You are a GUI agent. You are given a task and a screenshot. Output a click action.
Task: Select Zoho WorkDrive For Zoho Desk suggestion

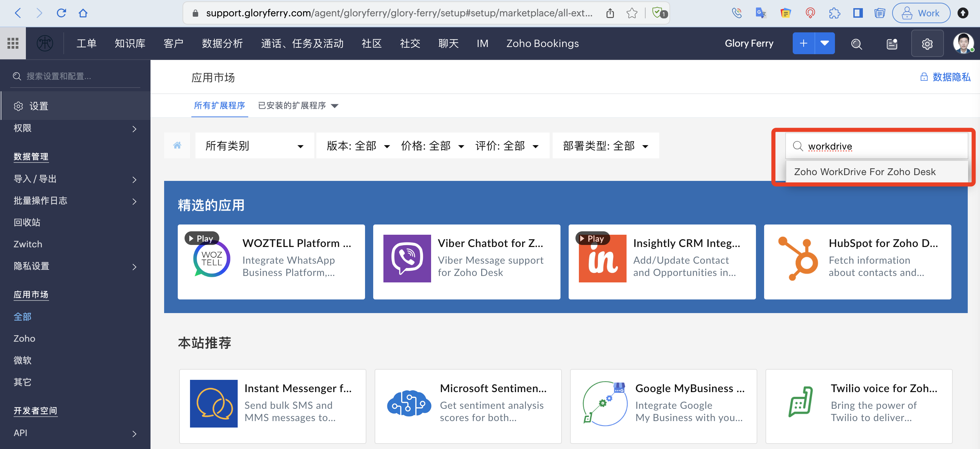876,172
